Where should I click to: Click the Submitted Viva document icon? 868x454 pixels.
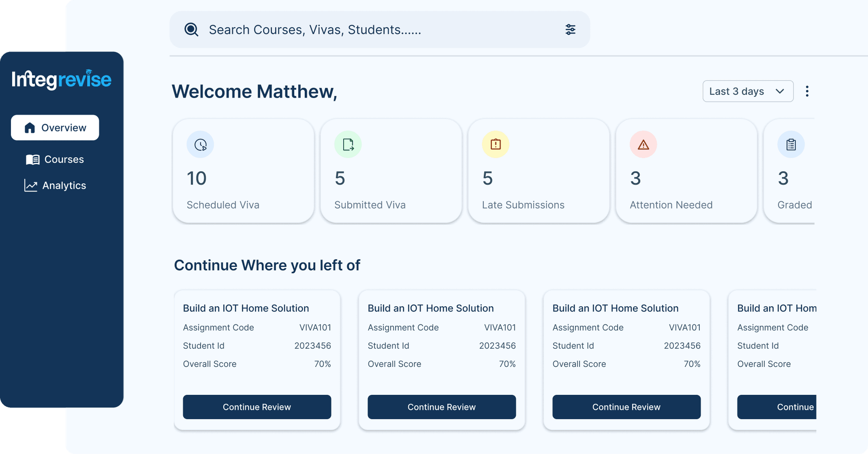pos(348,145)
